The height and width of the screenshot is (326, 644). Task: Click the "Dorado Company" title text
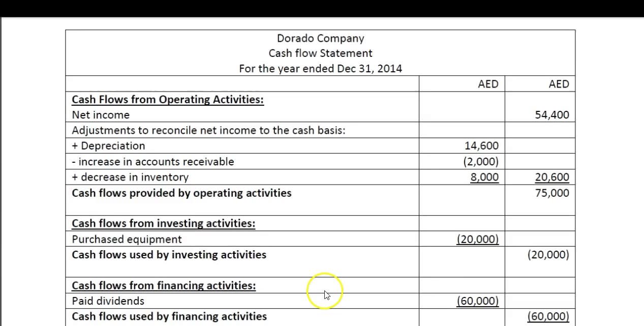[320, 38]
